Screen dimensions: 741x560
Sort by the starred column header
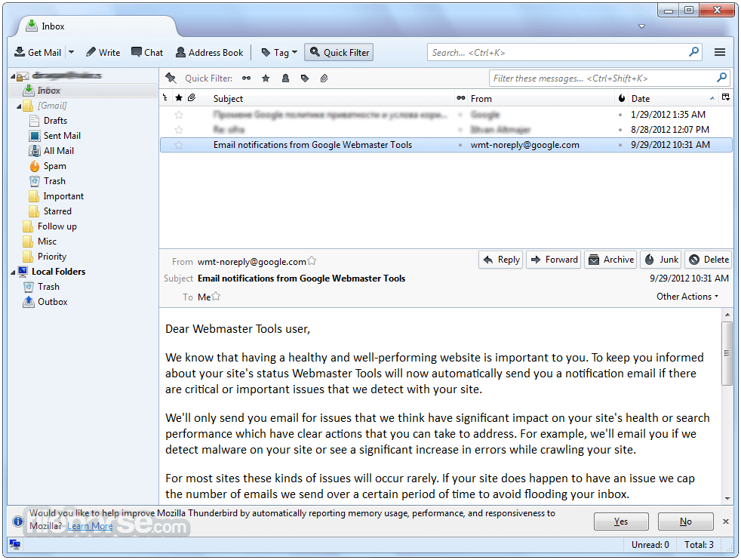pyautogui.click(x=179, y=98)
